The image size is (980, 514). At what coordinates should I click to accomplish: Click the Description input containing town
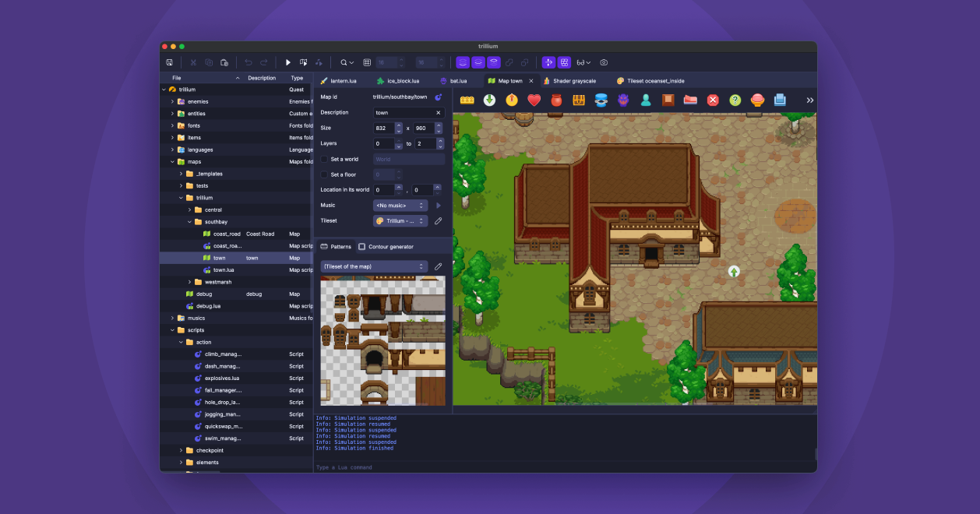click(409, 113)
